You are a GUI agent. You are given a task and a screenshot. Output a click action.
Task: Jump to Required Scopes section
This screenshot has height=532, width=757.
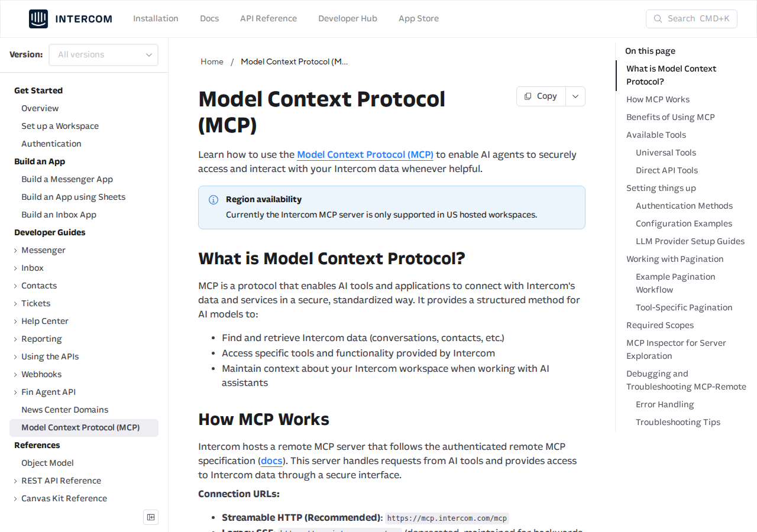[660, 325]
